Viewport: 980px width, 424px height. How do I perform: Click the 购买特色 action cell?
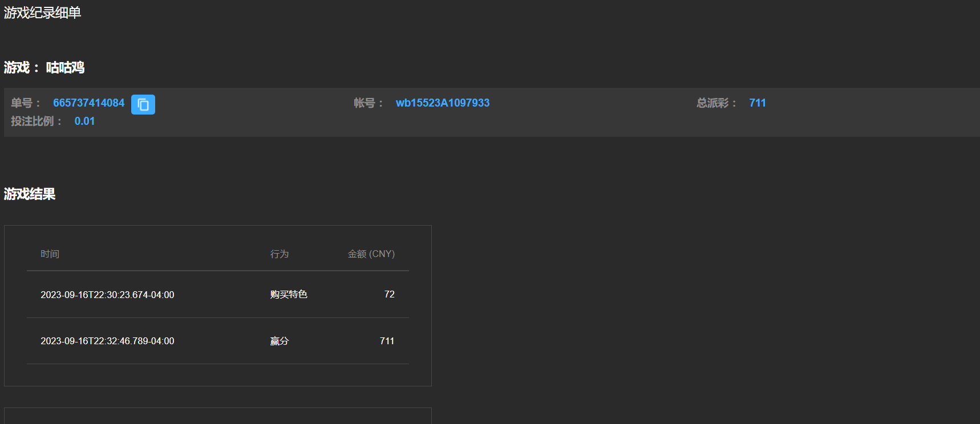289,295
